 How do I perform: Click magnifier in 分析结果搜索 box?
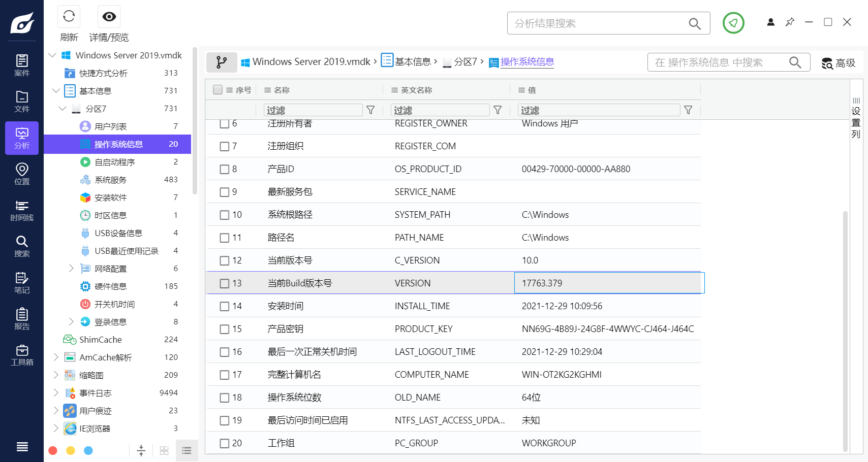[x=695, y=23]
